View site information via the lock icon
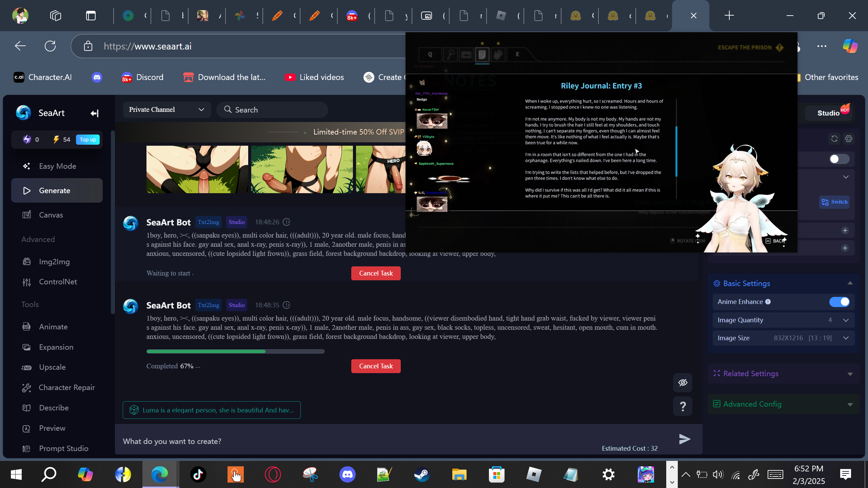The height and width of the screenshot is (488, 868). click(x=88, y=46)
